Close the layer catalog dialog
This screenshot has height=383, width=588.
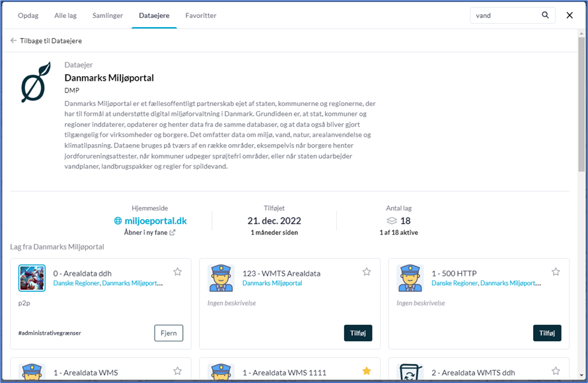pyautogui.click(x=570, y=15)
